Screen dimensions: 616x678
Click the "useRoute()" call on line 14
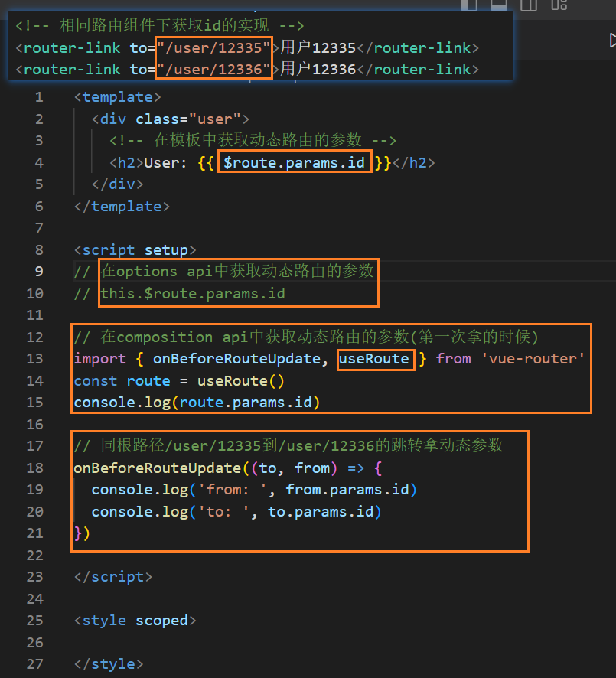[x=241, y=381]
